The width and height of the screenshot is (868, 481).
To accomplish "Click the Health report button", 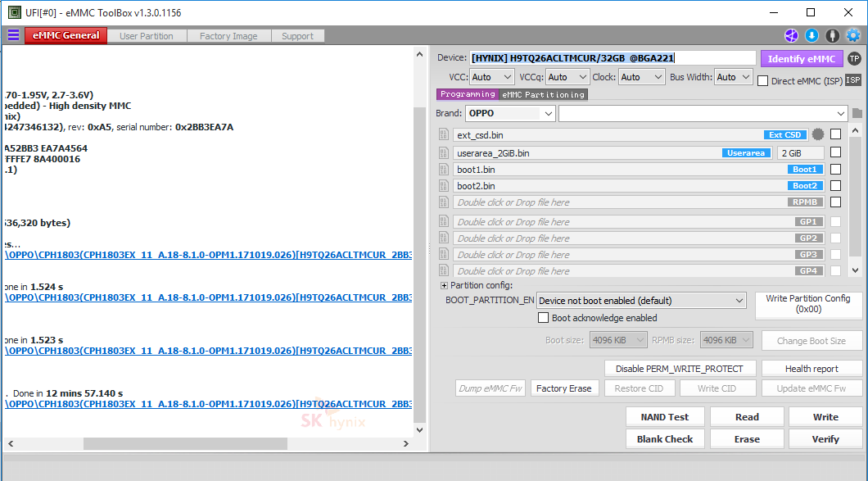I will point(811,369).
